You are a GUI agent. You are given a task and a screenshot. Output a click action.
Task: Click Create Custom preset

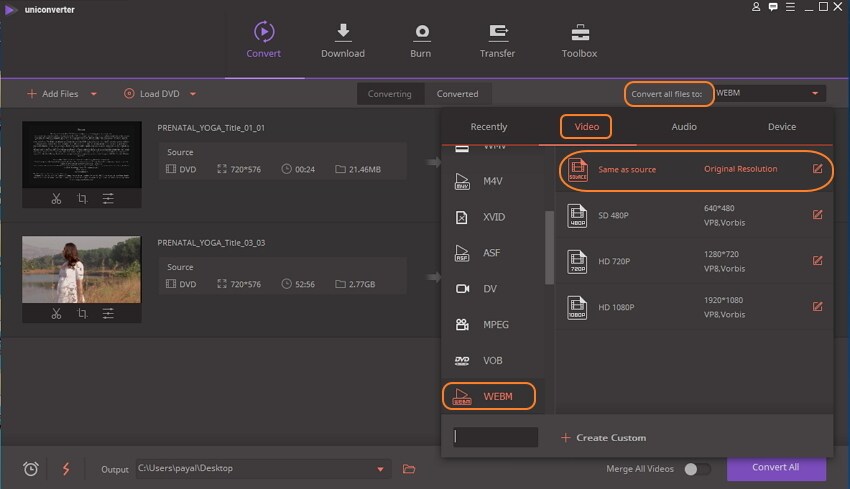[603, 437]
